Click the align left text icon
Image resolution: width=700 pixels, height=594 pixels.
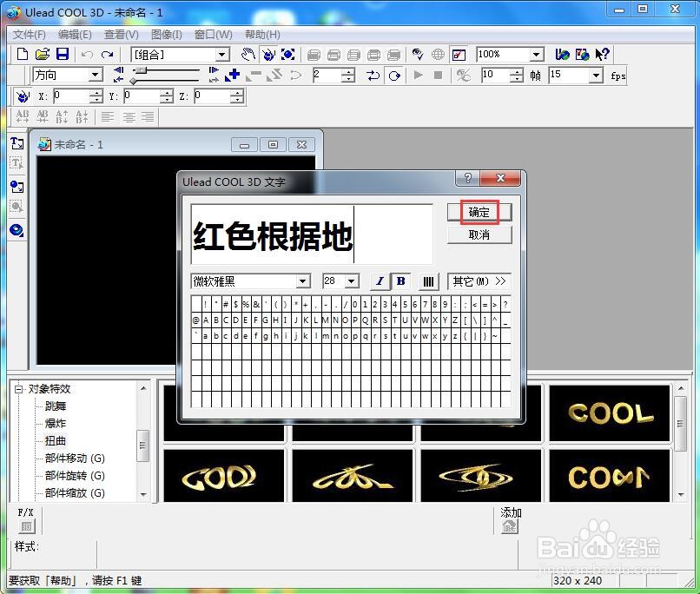point(107,117)
